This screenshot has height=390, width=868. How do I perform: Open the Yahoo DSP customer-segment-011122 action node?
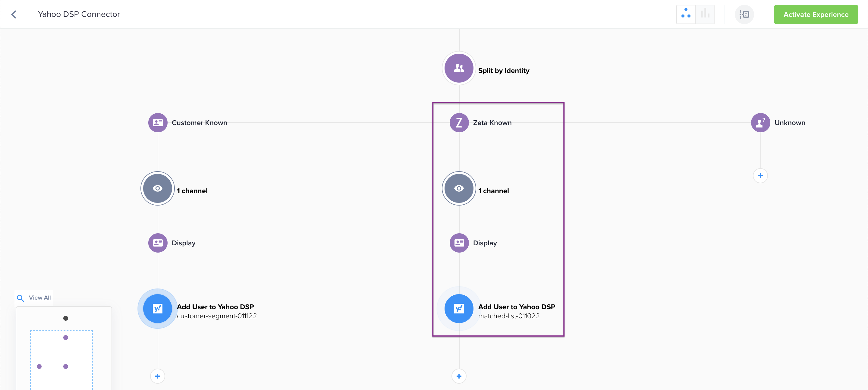[x=158, y=309]
